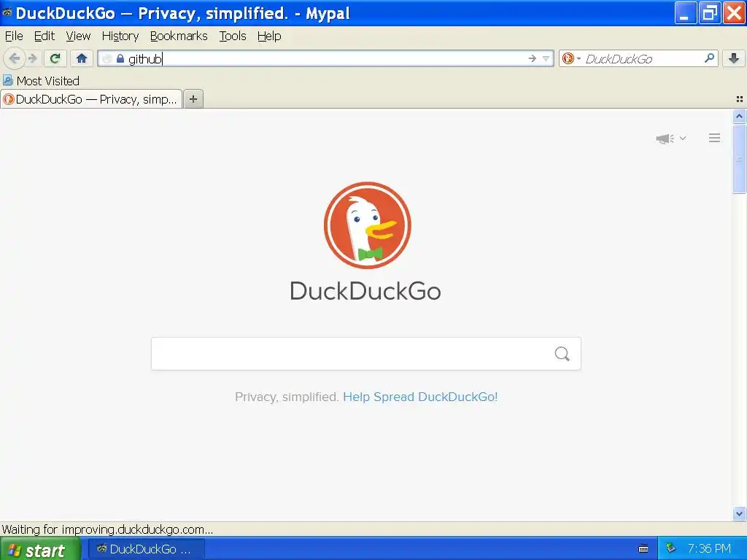This screenshot has width=747, height=560.
Task: Click the Mypal title bar icon
Action: tap(7, 12)
